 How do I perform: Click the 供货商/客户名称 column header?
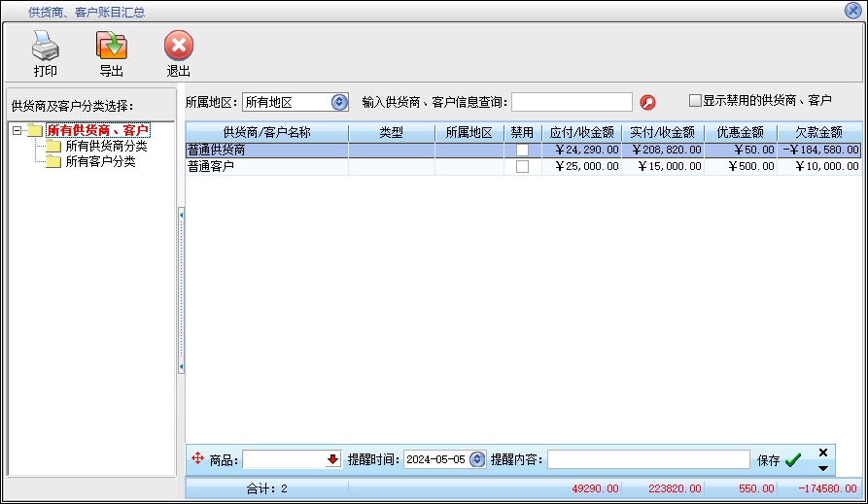pyautogui.click(x=266, y=133)
